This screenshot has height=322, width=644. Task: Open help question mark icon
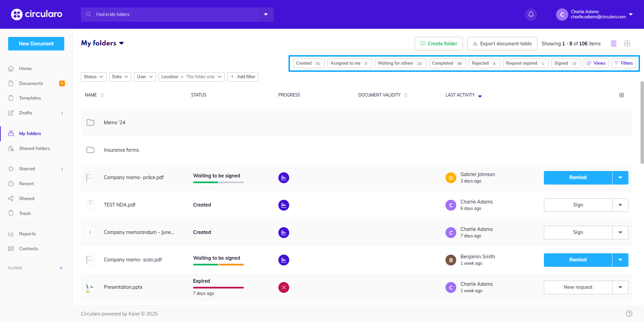629,314
